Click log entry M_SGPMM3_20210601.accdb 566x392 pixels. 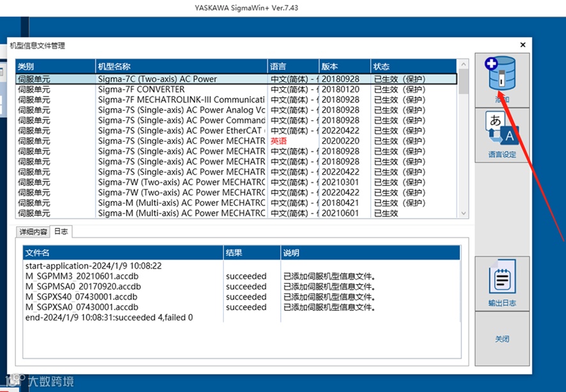click(82, 276)
